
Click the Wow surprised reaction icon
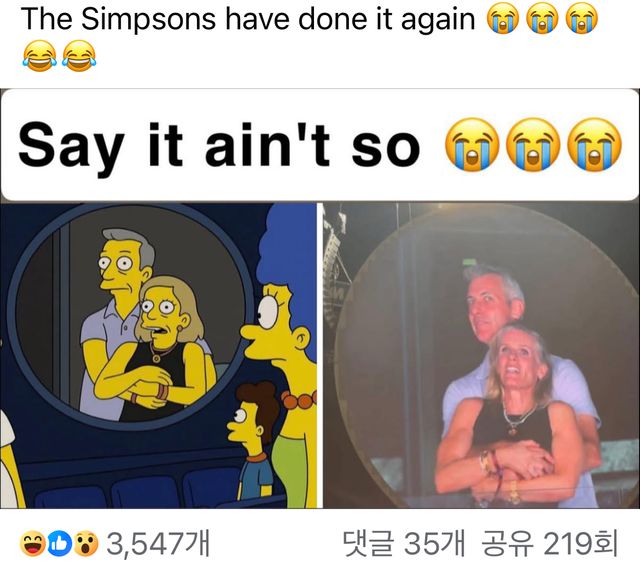tap(86, 544)
